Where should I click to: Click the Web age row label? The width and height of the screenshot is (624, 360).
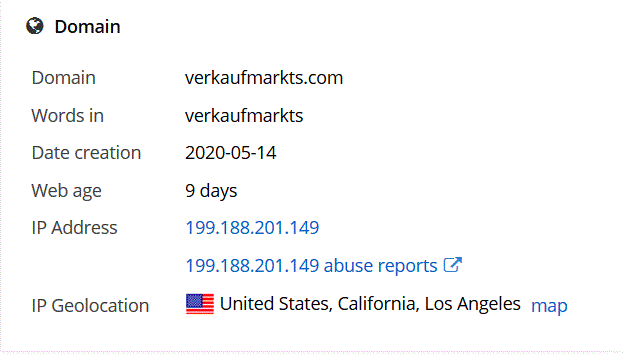pyautogui.click(x=66, y=191)
